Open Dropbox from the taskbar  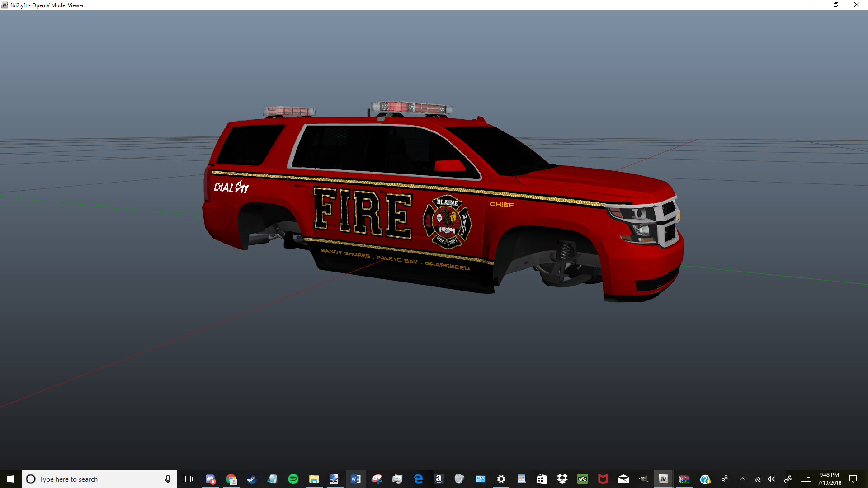(x=562, y=479)
